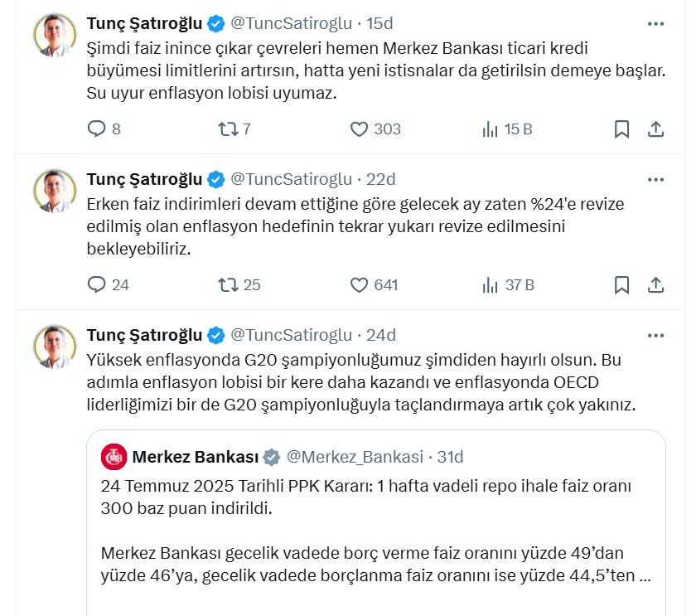This screenshot has width=696, height=616.
Task: View analytics showing 15 B views
Action: click(491, 129)
